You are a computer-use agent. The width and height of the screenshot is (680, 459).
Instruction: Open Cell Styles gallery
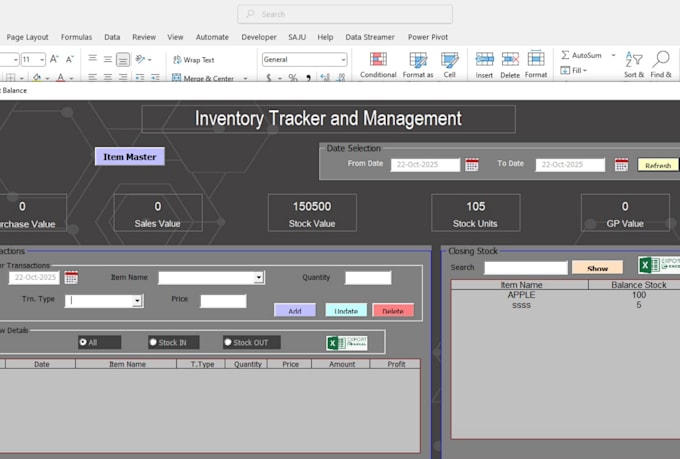pyautogui.click(x=450, y=65)
